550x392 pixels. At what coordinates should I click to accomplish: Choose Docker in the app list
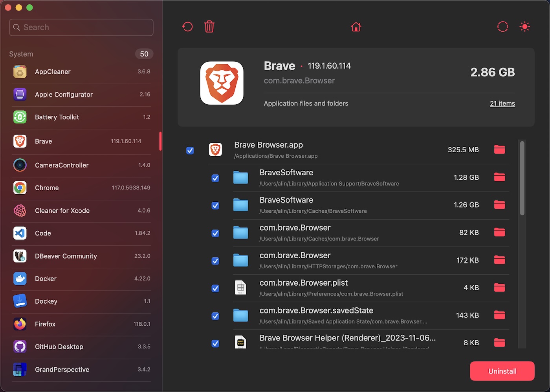(x=81, y=279)
